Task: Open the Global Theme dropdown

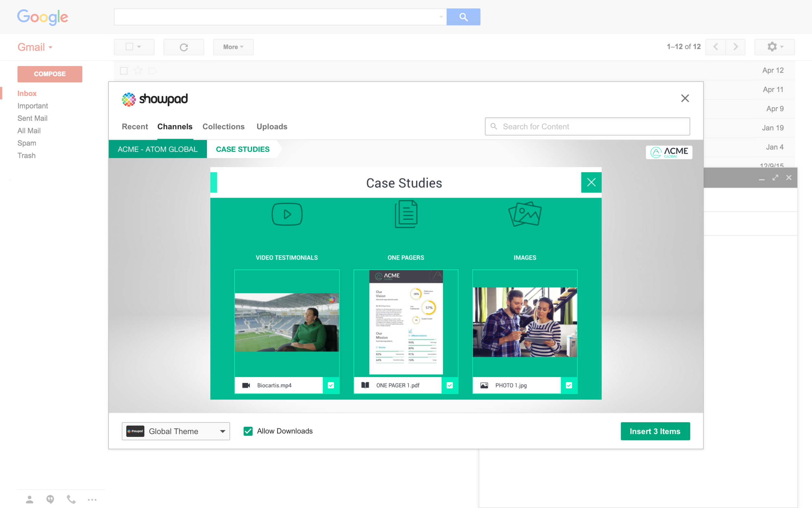Action: tap(176, 431)
